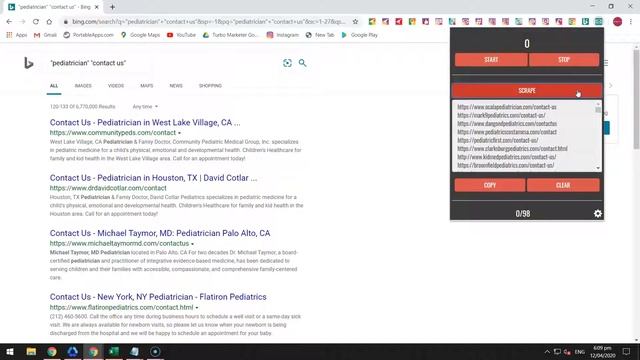Click the CLEAR button in scraper popup
Image resolution: width=640 pixels, height=360 pixels.
point(563,185)
